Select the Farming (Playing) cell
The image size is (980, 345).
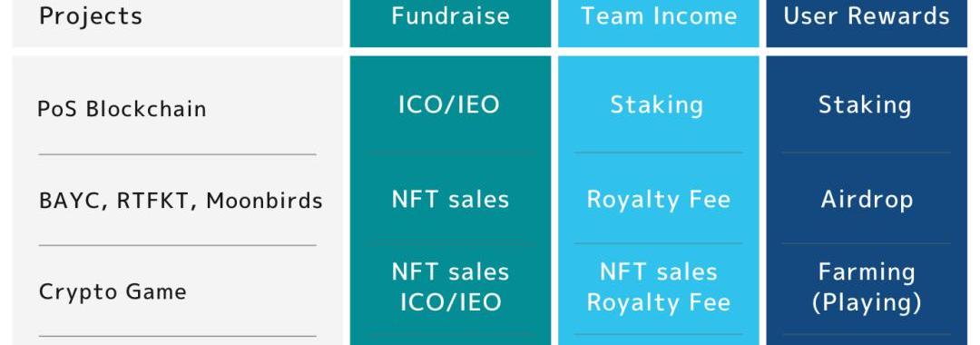(x=867, y=287)
